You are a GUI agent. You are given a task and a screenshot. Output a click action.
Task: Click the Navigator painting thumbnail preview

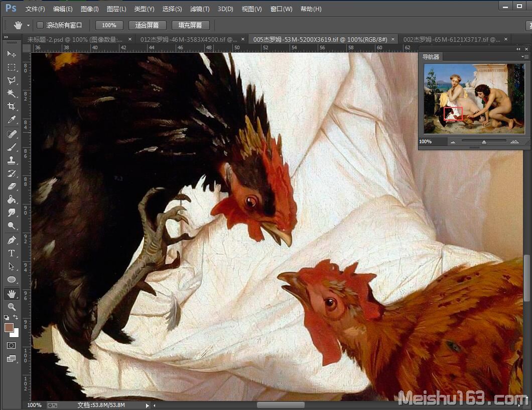click(x=474, y=99)
